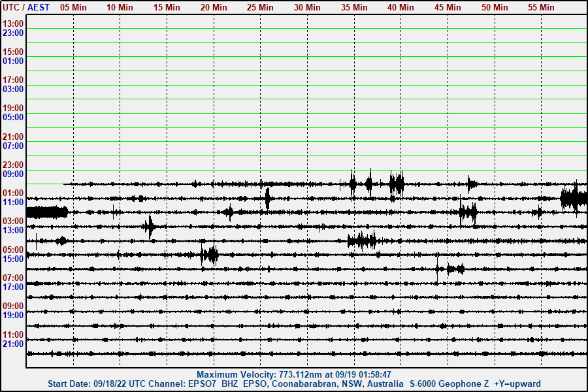Select the red 17:00 UTC row label
Image resolution: width=588 pixels, height=392 pixels.
click(x=13, y=80)
